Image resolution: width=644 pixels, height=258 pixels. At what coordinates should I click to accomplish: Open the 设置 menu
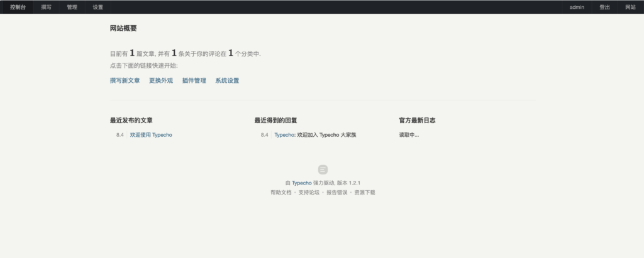[97, 7]
